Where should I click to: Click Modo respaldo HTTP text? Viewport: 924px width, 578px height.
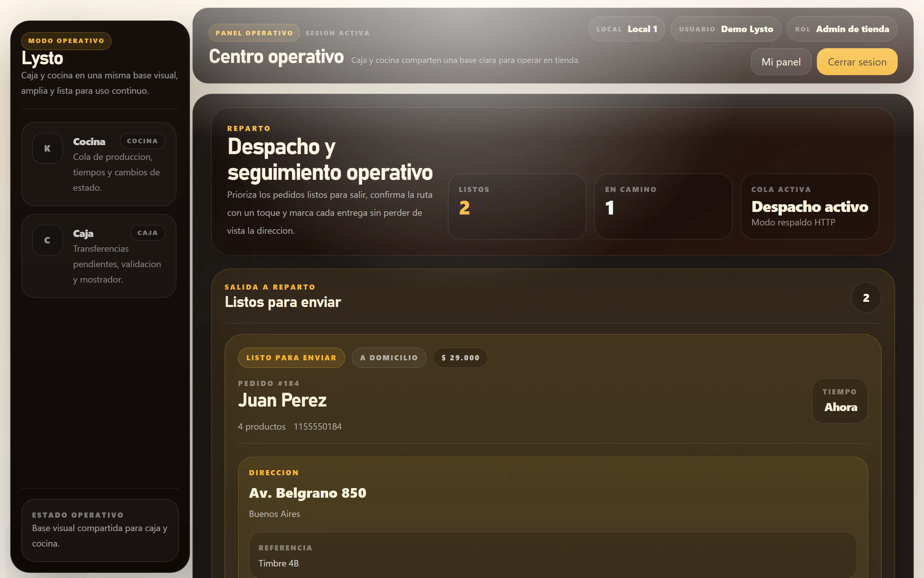coord(793,223)
